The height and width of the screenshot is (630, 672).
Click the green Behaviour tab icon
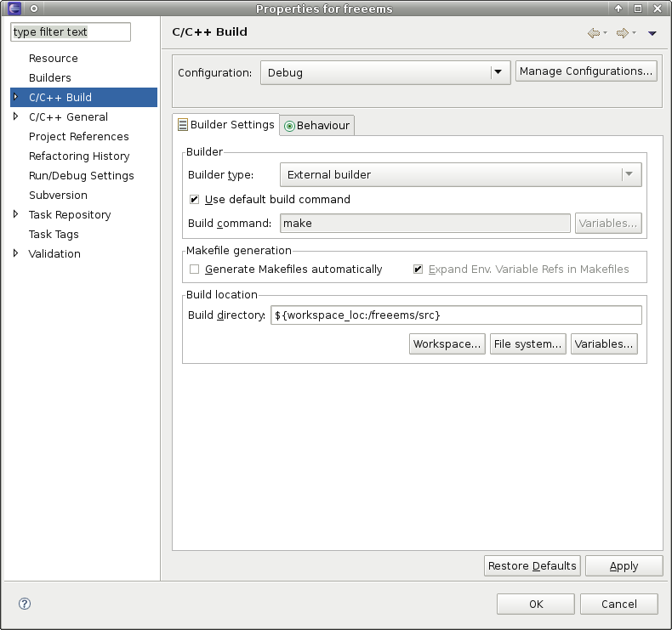pos(289,126)
